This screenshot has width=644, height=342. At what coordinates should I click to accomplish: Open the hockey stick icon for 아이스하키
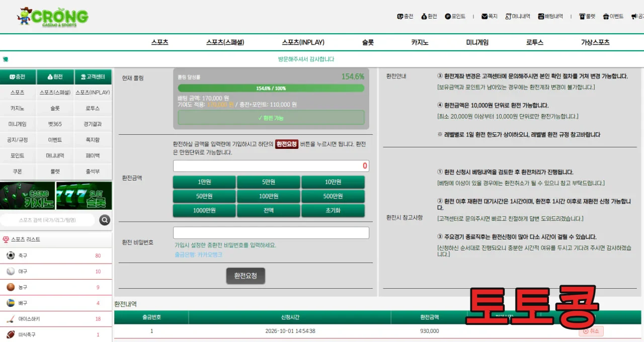click(11, 319)
